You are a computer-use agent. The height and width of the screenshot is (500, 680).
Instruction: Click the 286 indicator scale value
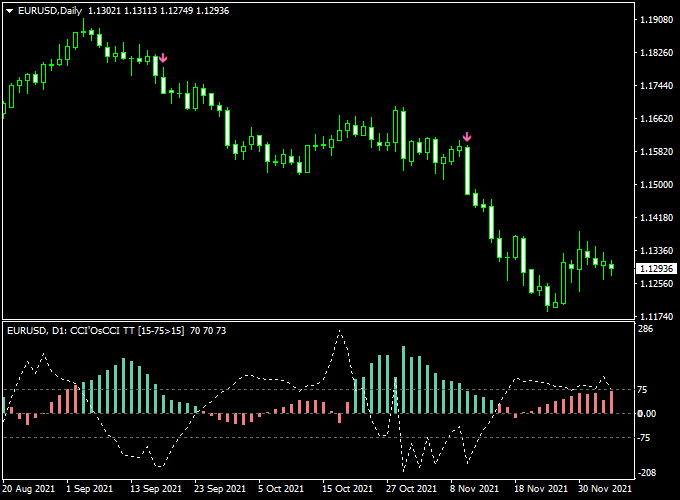click(646, 329)
